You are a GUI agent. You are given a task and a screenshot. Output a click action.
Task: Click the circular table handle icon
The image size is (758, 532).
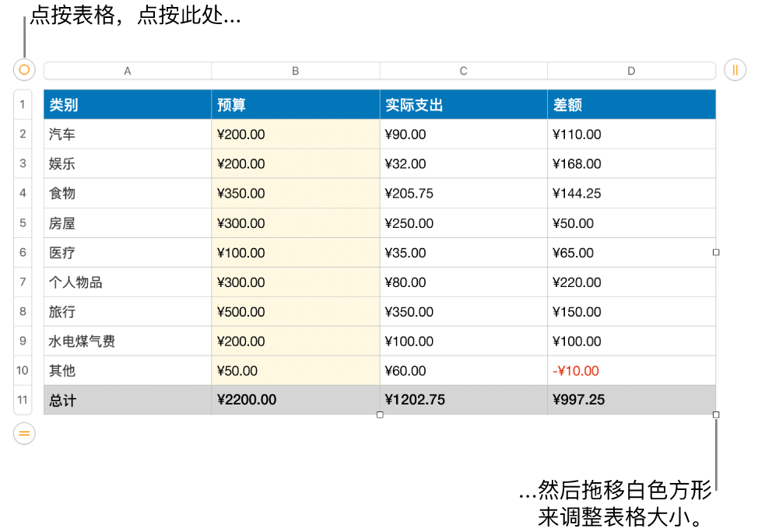point(23,69)
